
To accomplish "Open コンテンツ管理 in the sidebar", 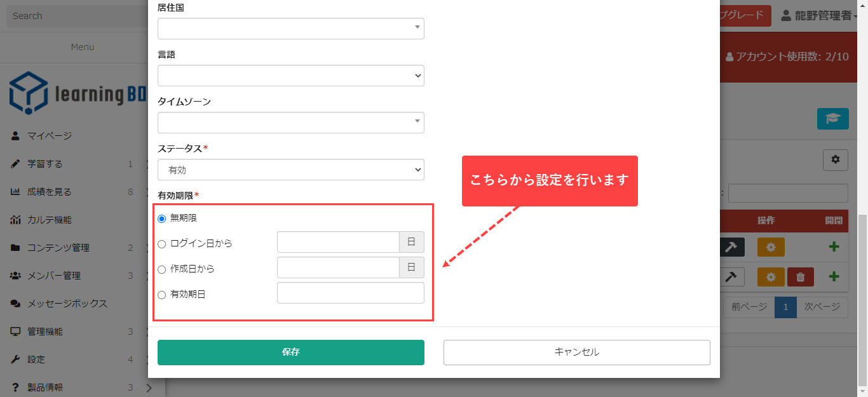I will click(58, 248).
